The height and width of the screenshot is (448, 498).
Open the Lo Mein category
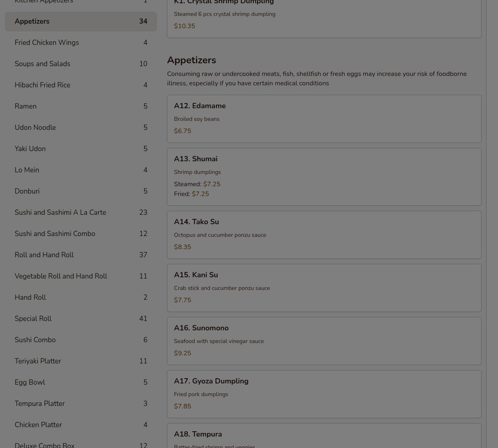[81, 170]
